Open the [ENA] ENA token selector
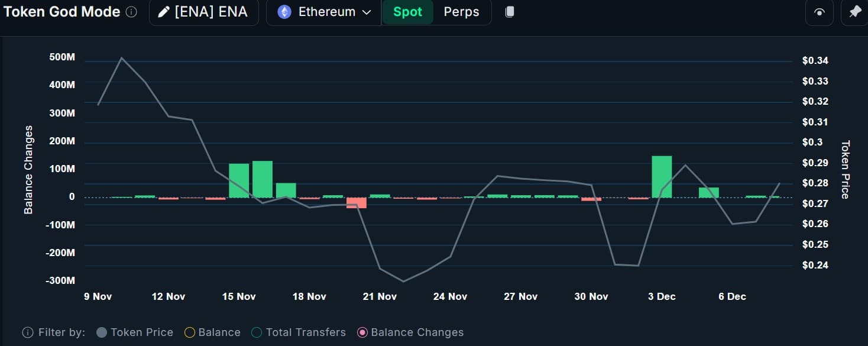Image resolution: width=868 pixels, height=346 pixels. (x=204, y=12)
